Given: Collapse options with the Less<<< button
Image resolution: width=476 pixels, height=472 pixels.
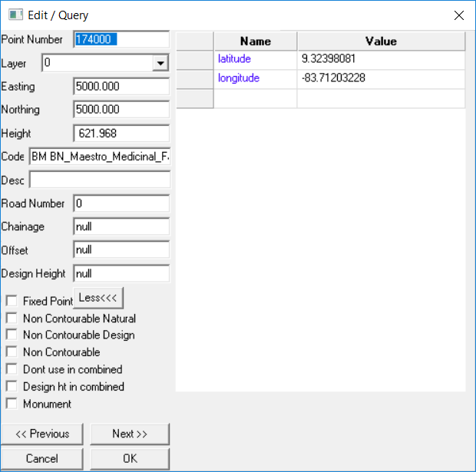Looking at the screenshot, I should [99, 298].
